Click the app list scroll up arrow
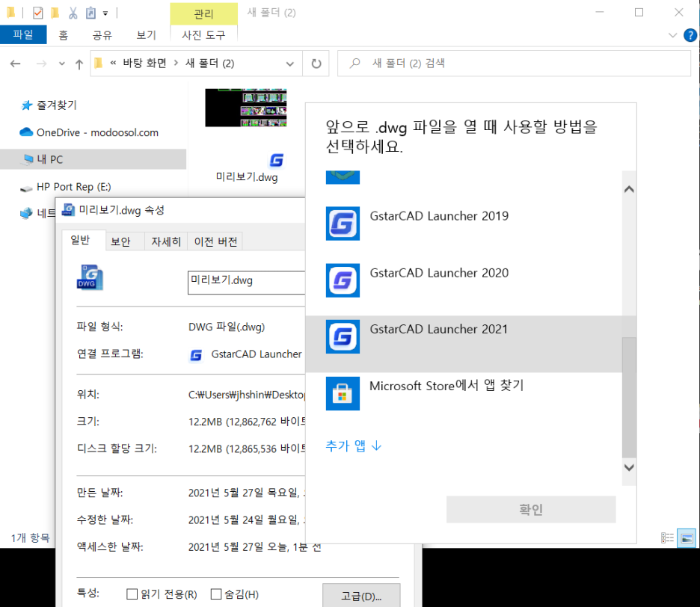 [629, 189]
